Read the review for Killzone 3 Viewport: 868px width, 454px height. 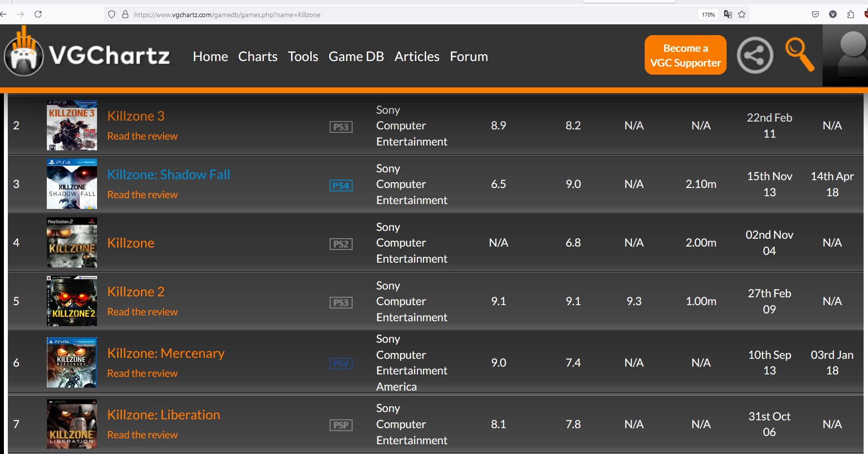click(142, 136)
